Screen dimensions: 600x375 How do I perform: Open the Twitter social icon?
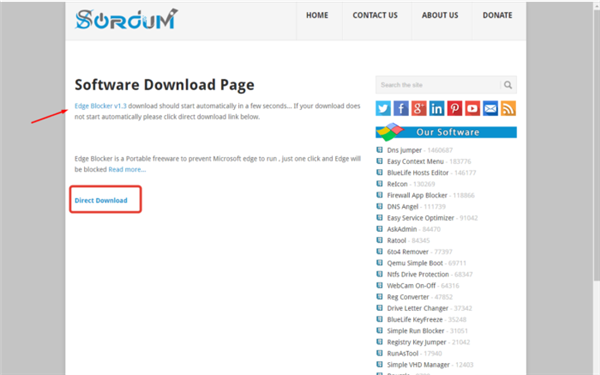click(x=383, y=108)
